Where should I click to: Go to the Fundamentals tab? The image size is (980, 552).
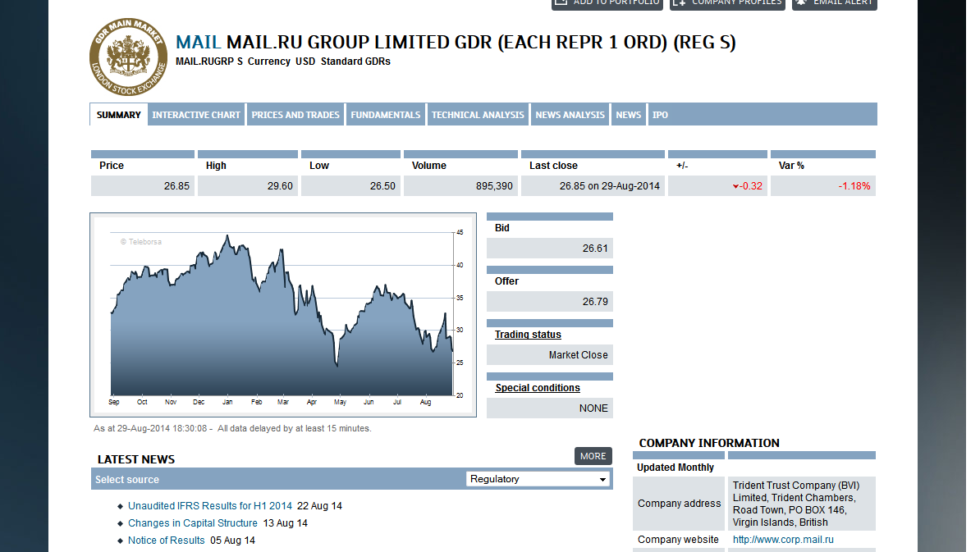point(386,115)
